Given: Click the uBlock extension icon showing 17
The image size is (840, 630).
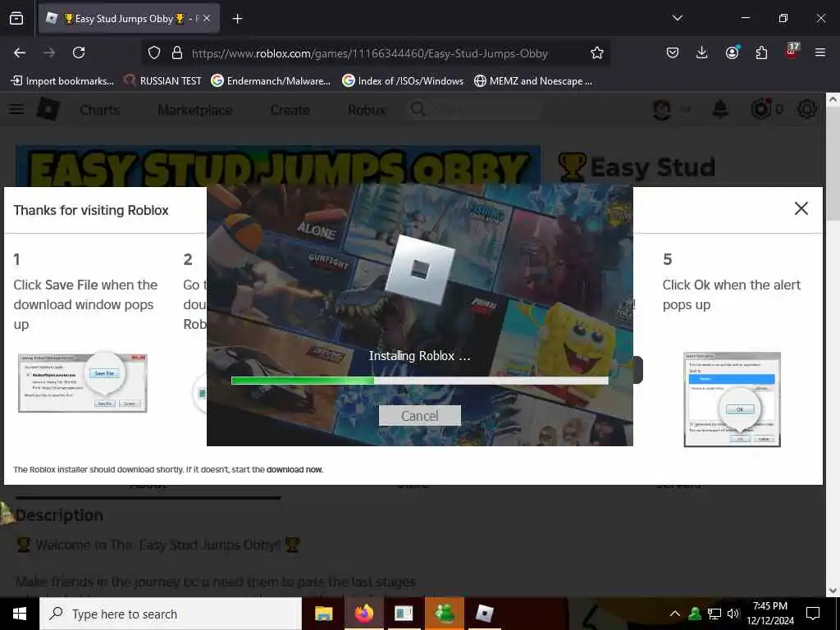Looking at the screenshot, I should point(792,52).
